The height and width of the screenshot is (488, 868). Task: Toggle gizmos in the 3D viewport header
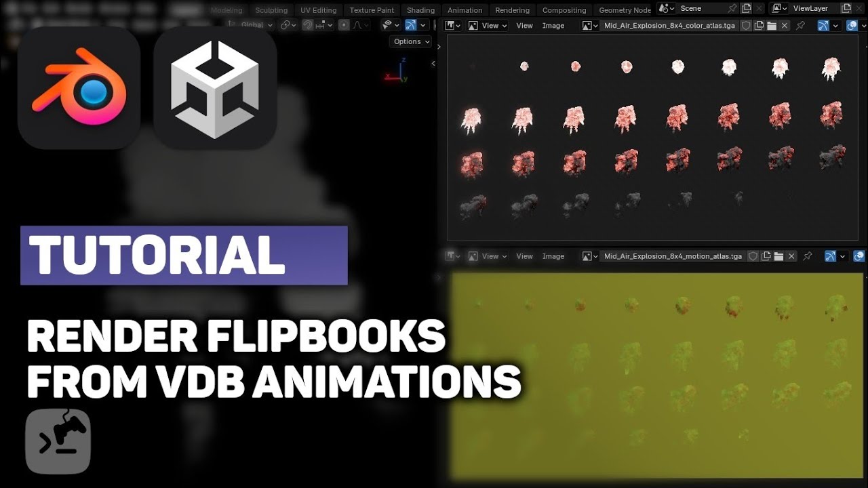point(410,25)
